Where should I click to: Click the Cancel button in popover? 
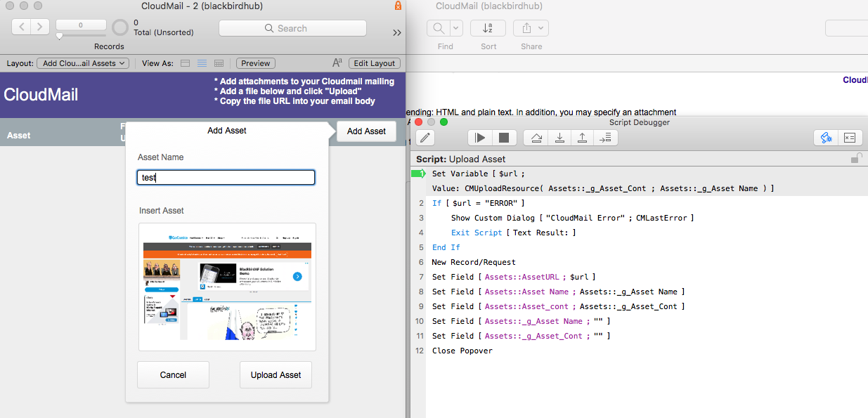[173, 374]
